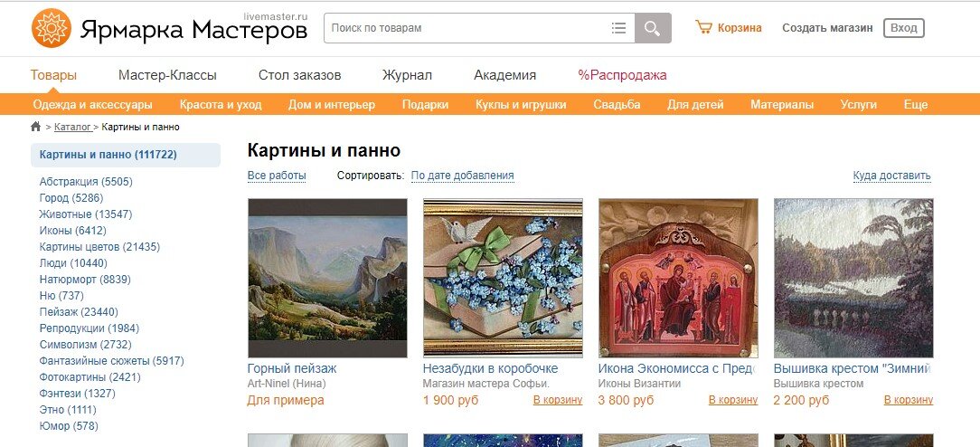Open the Икона Экономисса product image
Viewport: 980px width, 447px height.
[678, 278]
